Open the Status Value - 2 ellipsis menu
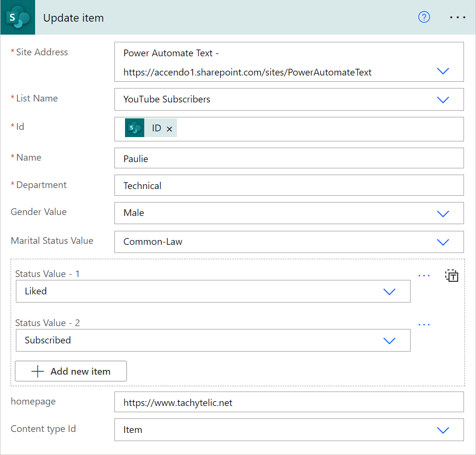This screenshot has width=476, height=455. pos(424,324)
